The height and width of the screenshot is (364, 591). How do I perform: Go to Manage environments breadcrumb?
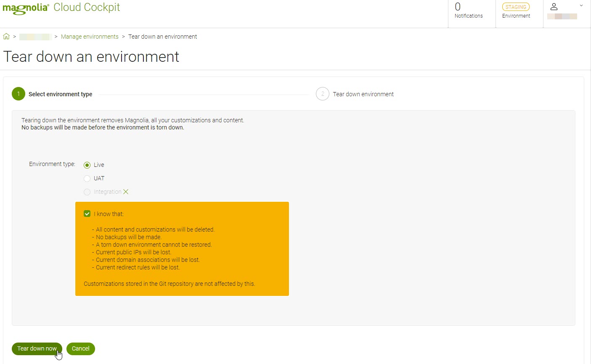[x=90, y=37]
